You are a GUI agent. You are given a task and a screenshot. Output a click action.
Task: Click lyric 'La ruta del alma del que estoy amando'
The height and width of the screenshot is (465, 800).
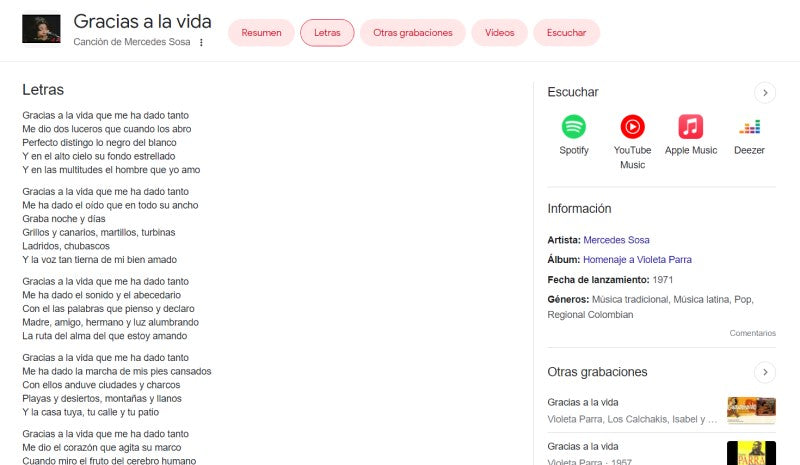[105, 336]
